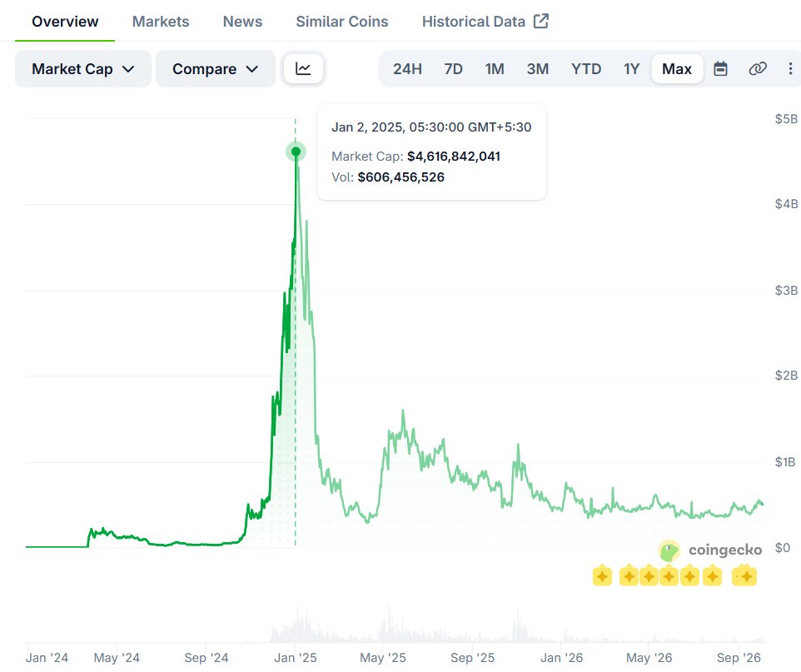Go to the Historical Data tab
Image resolution: width=801 pixels, height=672 pixels.
pos(474,22)
